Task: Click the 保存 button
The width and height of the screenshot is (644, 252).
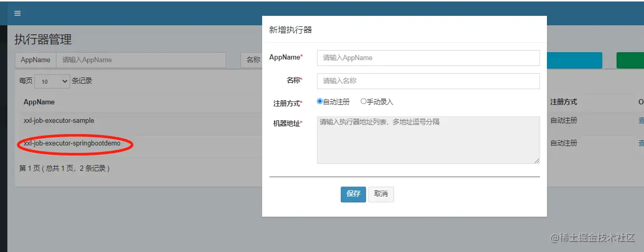Action: [353, 194]
